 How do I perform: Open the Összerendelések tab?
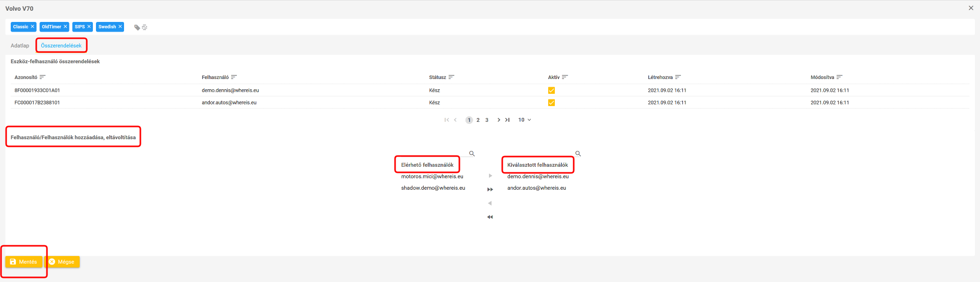(x=61, y=46)
